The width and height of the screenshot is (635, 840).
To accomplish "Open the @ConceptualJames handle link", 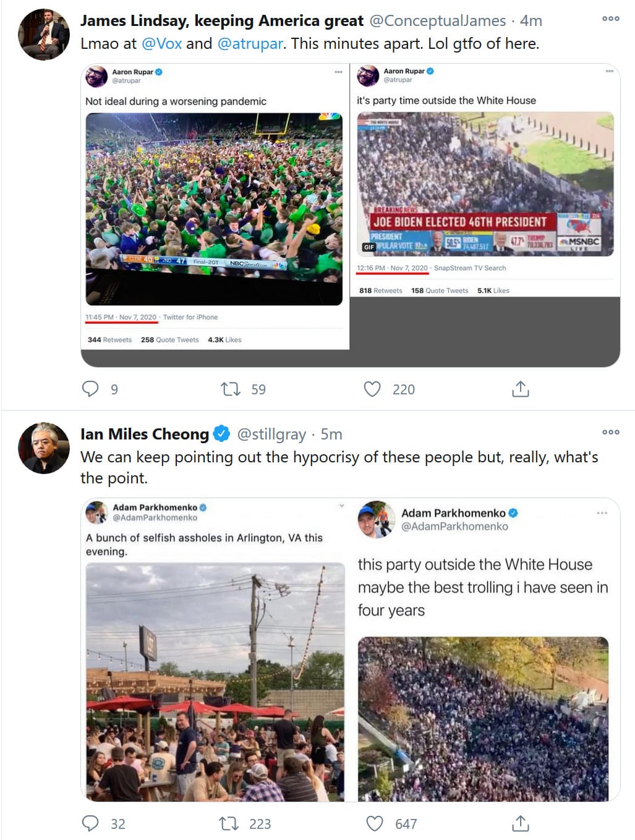I will pos(437,21).
